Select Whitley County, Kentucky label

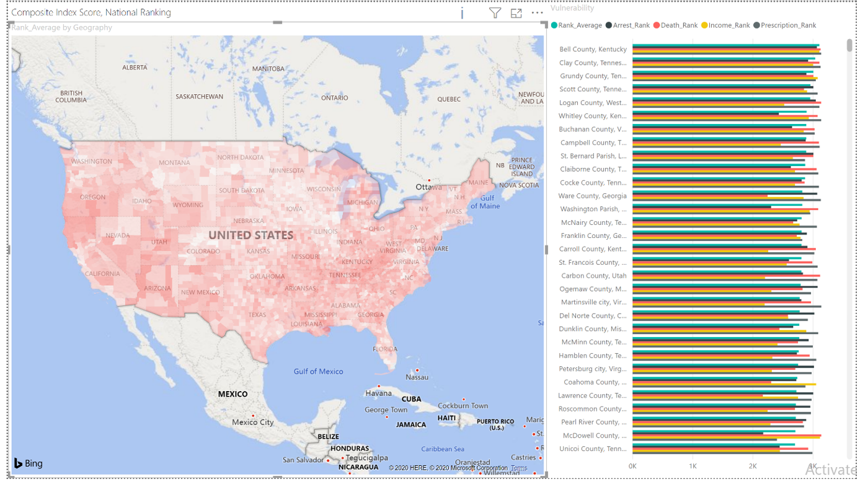coord(593,116)
